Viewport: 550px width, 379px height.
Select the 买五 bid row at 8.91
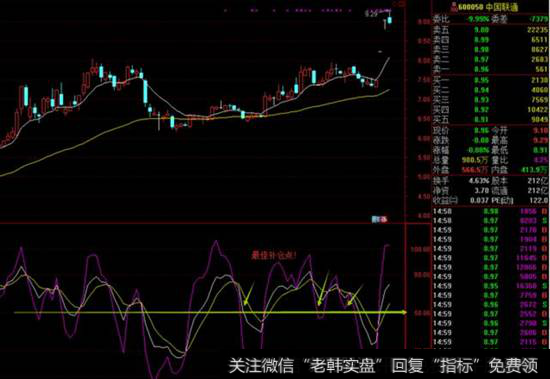[x=490, y=120]
